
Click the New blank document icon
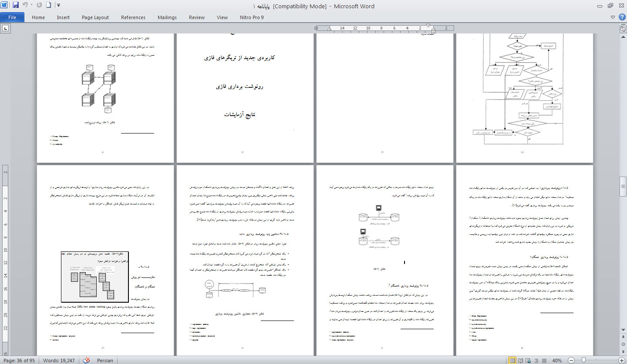click(48, 6)
